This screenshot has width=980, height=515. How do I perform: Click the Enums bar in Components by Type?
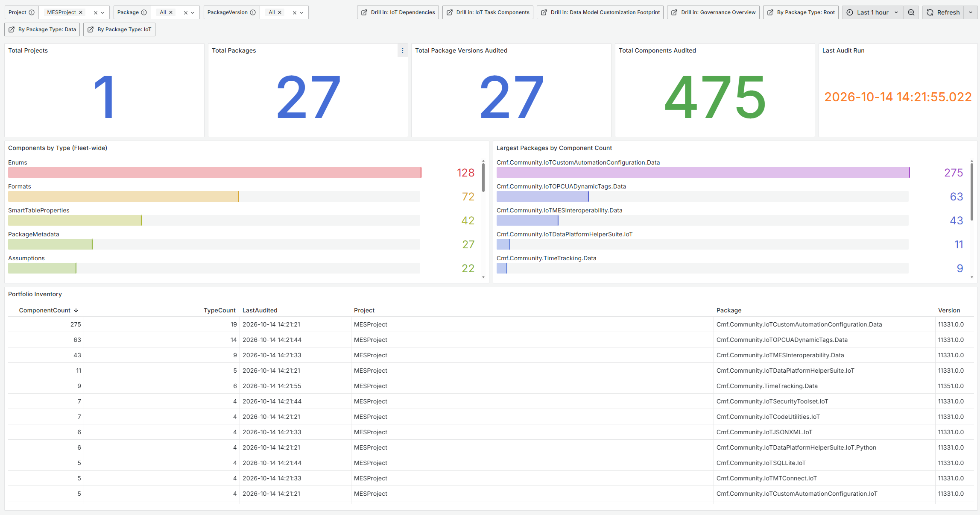215,172
